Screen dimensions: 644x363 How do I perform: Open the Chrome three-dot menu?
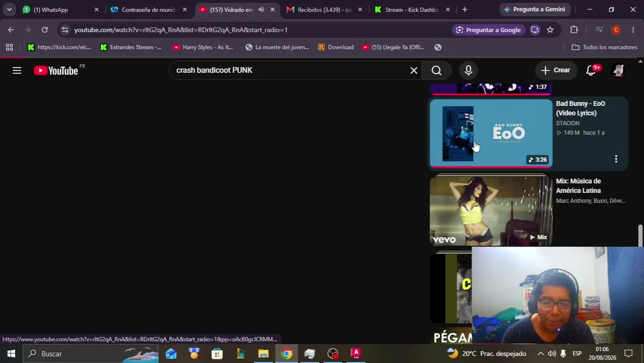pyautogui.click(x=633, y=30)
